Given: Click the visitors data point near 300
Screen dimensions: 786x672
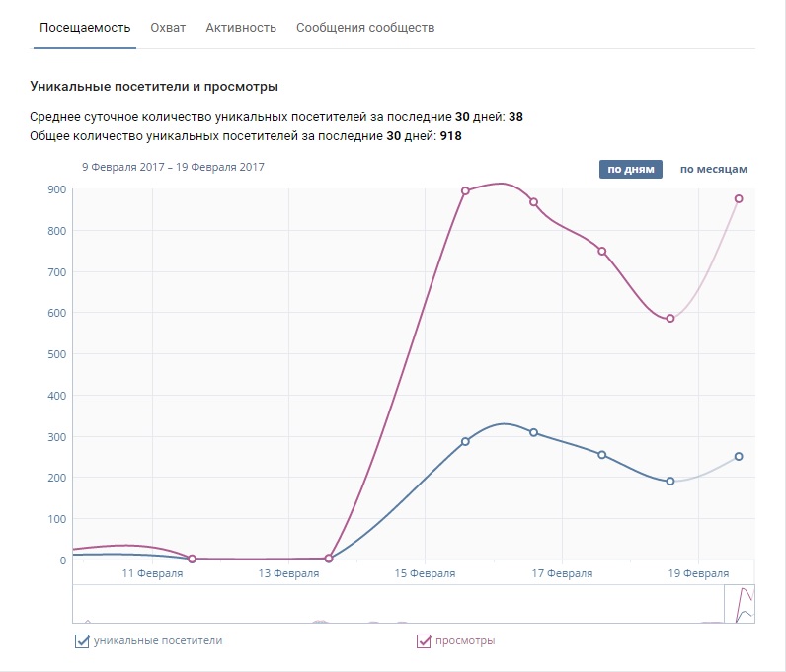Looking at the screenshot, I should pyautogui.click(x=533, y=432).
